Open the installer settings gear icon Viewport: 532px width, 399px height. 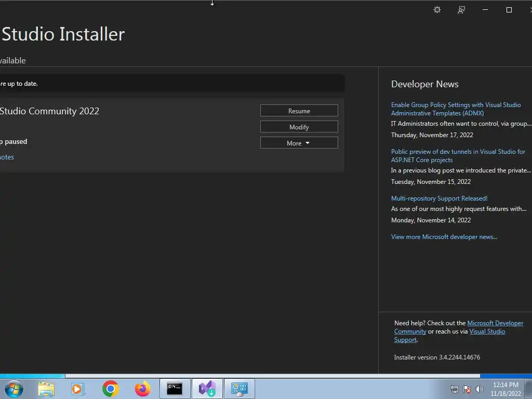pyautogui.click(x=437, y=10)
